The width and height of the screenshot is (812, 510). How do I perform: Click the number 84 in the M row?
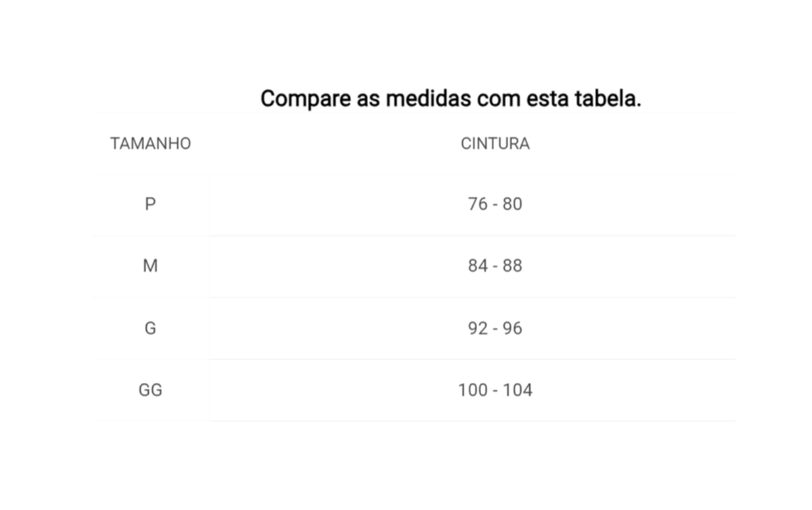coord(478,266)
